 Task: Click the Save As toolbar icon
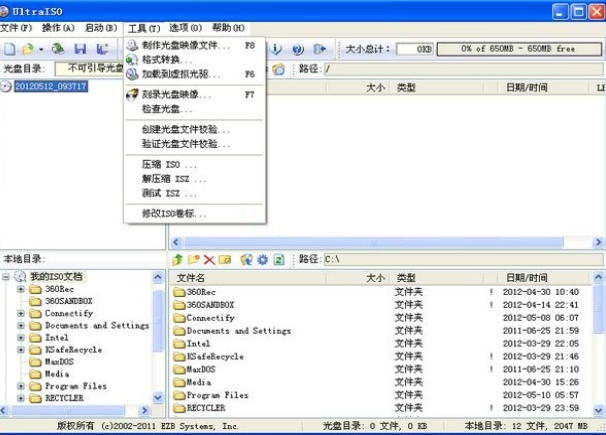[102, 49]
